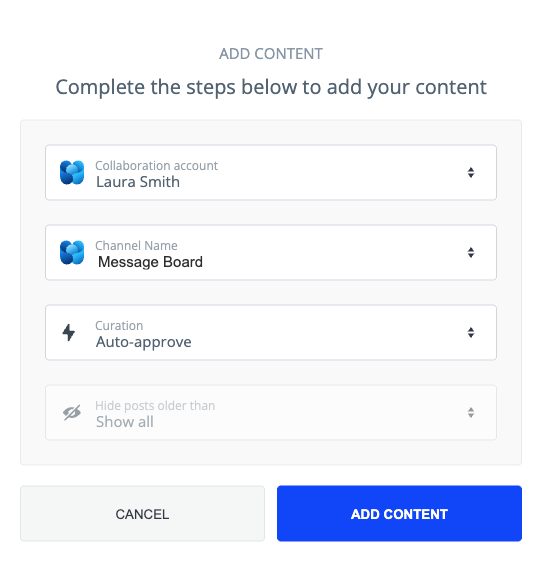
Task: Click the up-down arrows on Collaboration account
Action: click(471, 172)
